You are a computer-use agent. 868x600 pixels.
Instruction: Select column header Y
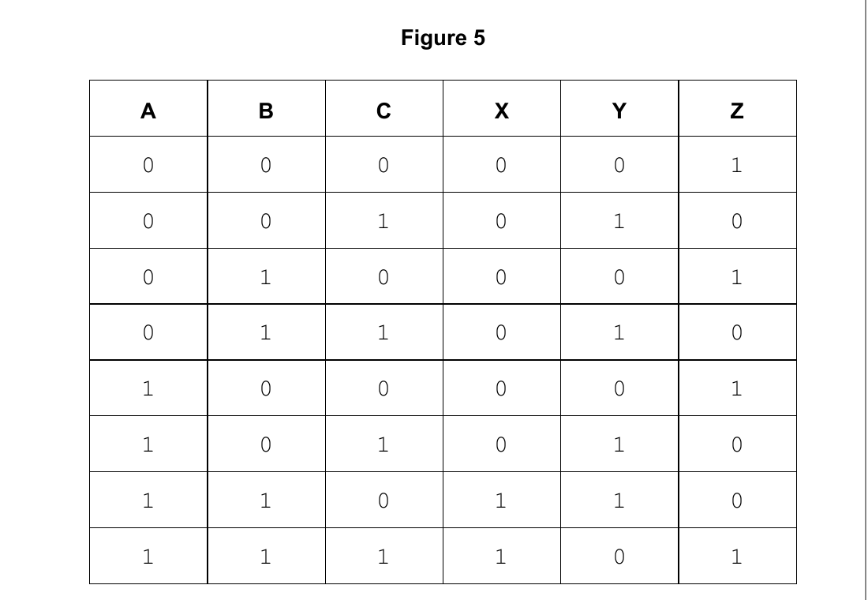[x=619, y=109]
